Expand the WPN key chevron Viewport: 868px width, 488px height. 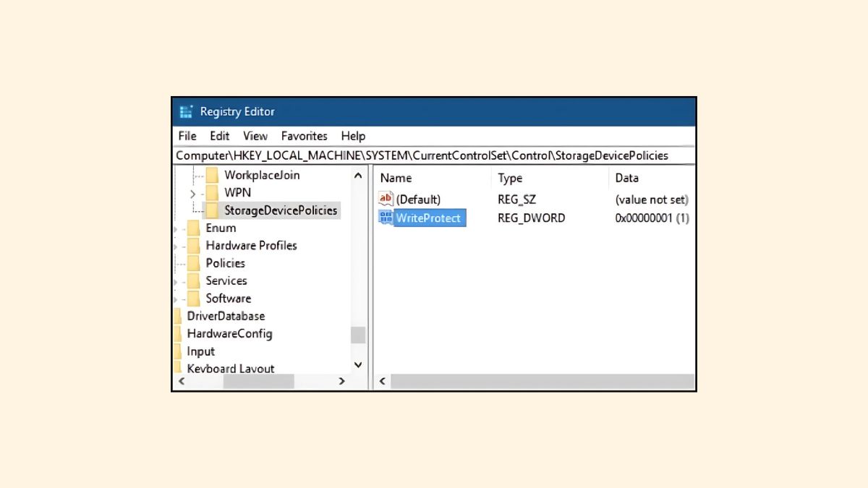(x=192, y=193)
